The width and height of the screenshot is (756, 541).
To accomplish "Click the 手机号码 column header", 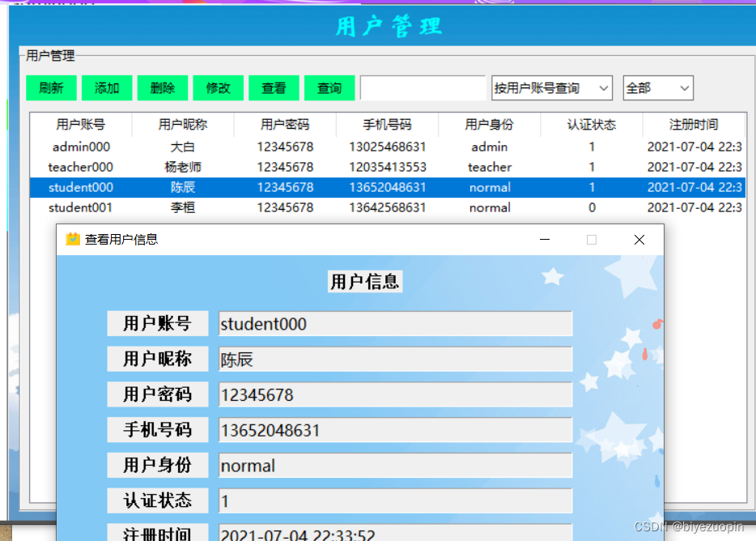I will click(387, 125).
